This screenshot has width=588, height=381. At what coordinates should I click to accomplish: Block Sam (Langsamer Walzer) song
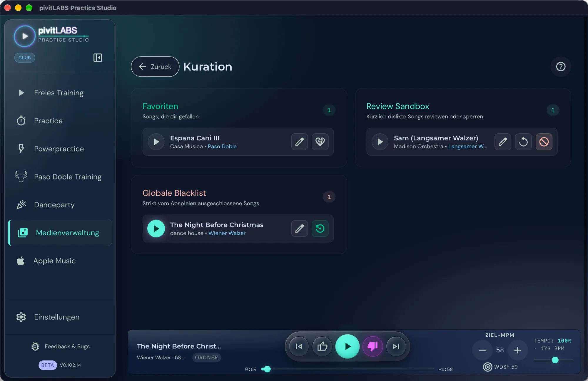[544, 142]
